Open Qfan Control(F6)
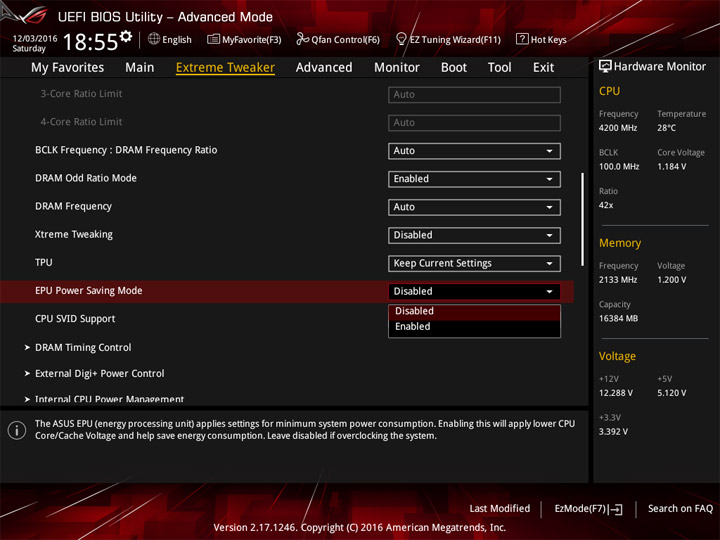 [x=338, y=39]
